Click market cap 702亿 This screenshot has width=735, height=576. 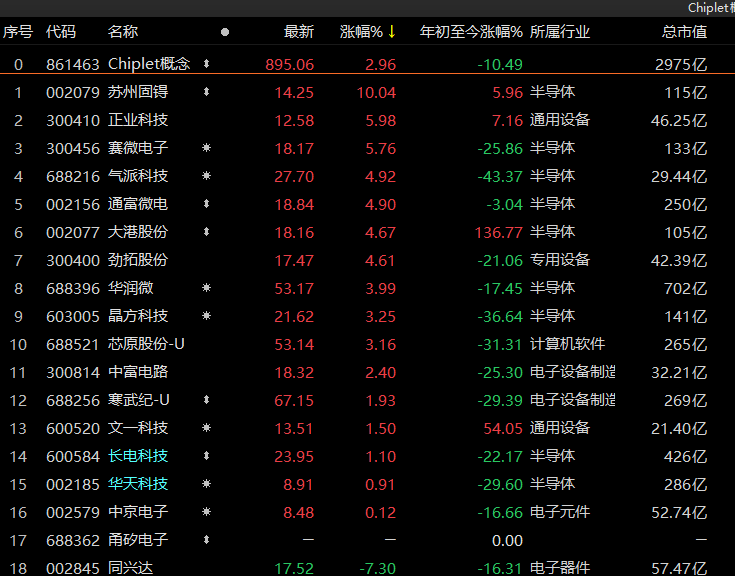point(685,288)
